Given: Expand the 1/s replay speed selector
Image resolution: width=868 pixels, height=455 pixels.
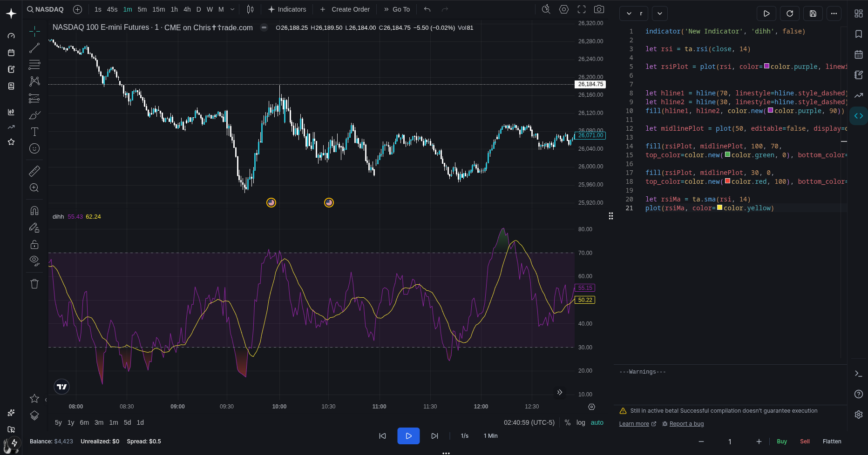Looking at the screenshot, I should [x=464, y=436].
